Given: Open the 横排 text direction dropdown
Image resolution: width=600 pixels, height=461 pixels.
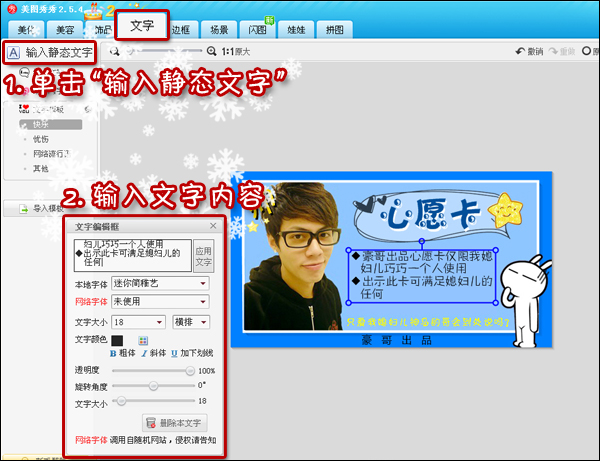Looking at the screenshot, I should tap(191, 322).
